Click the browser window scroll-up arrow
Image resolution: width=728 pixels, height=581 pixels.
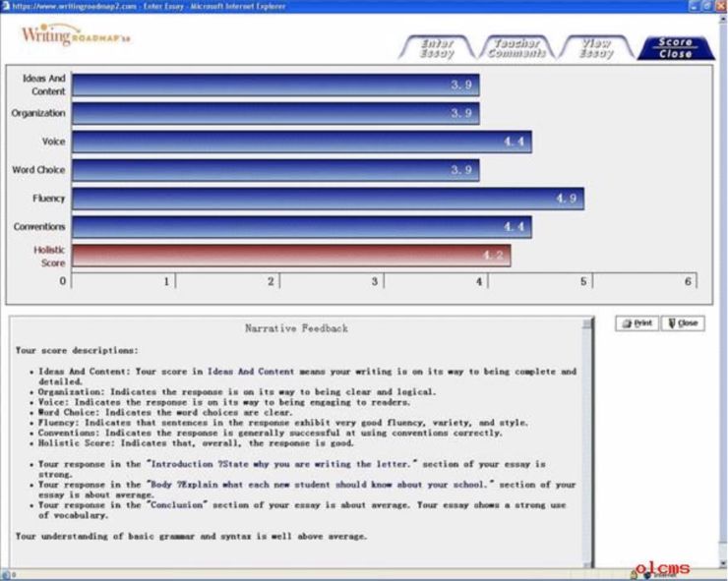point(723,20)
